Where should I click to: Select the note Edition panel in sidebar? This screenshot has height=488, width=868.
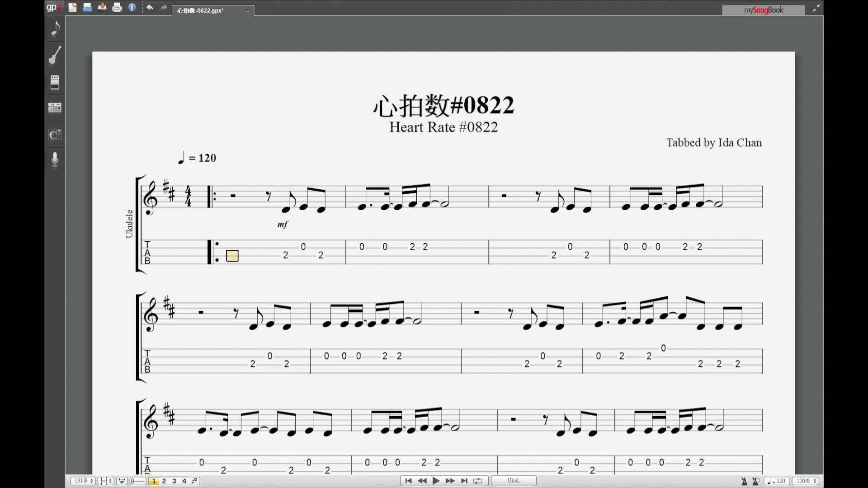(55, 28)
